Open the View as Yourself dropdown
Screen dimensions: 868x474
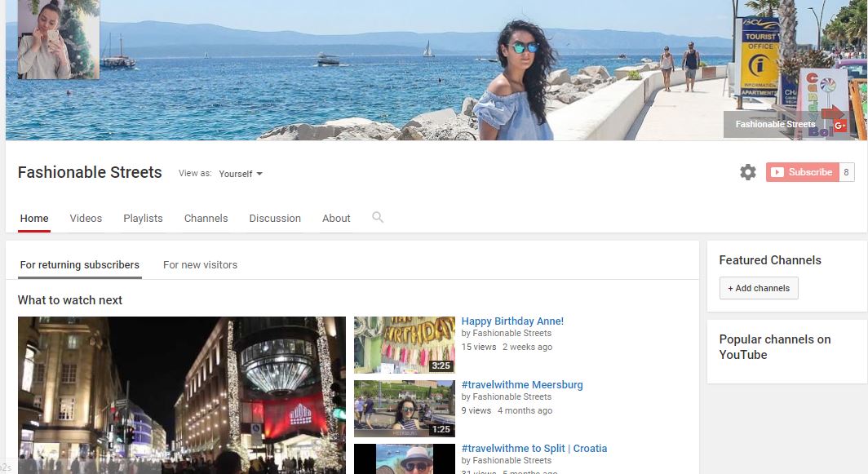[x=241, y=174]
